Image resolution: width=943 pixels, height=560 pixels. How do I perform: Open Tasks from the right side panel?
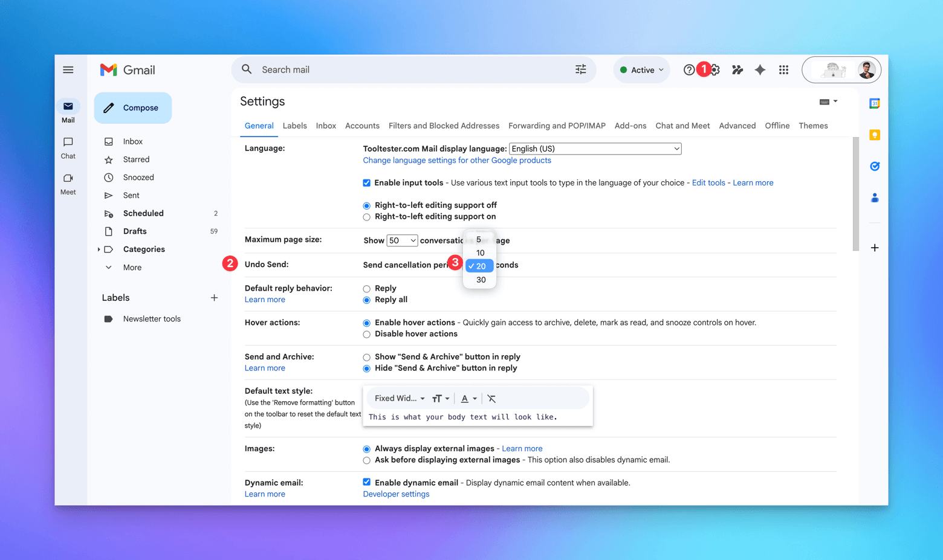[x=874, y=166]
